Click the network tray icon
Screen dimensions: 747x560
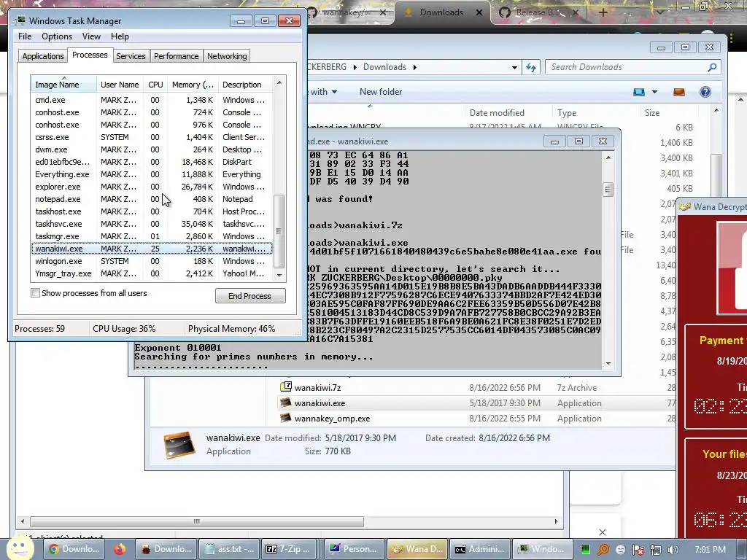click(656, 550)
